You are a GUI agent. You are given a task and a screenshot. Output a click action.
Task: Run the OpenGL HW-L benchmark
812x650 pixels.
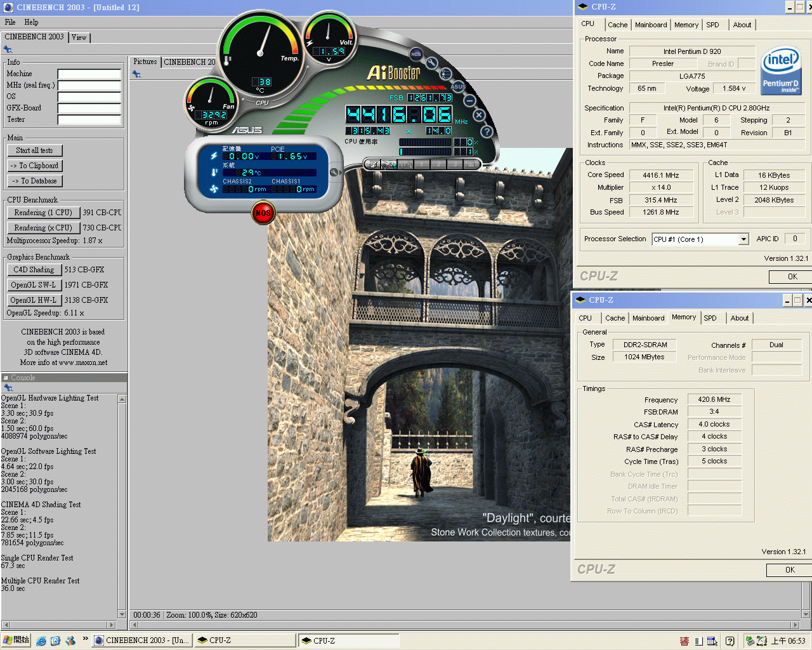coord(34,300)
